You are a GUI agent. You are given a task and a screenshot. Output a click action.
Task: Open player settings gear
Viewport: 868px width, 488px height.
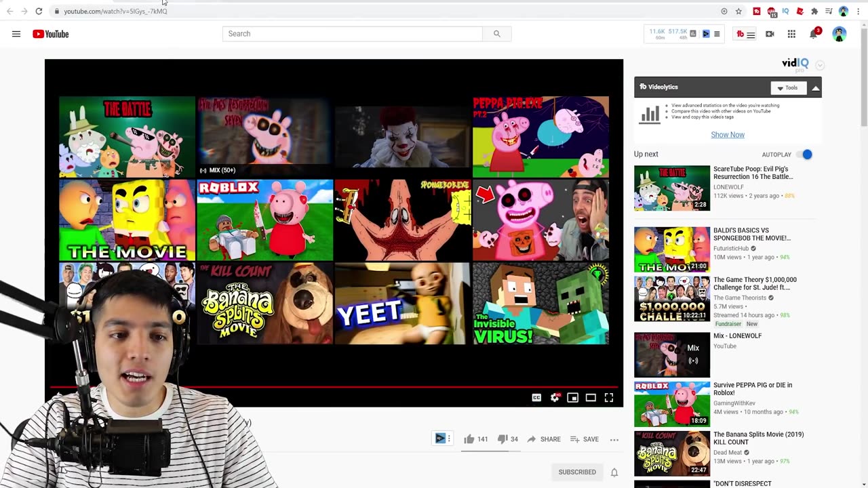pyautogui.click(x=555, y=398)
